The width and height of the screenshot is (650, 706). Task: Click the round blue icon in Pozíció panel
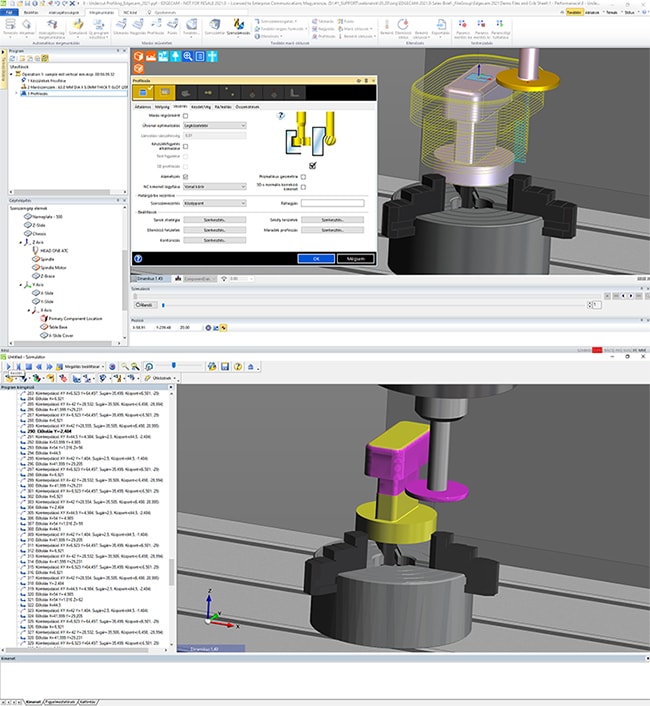[x=208, y=328]
